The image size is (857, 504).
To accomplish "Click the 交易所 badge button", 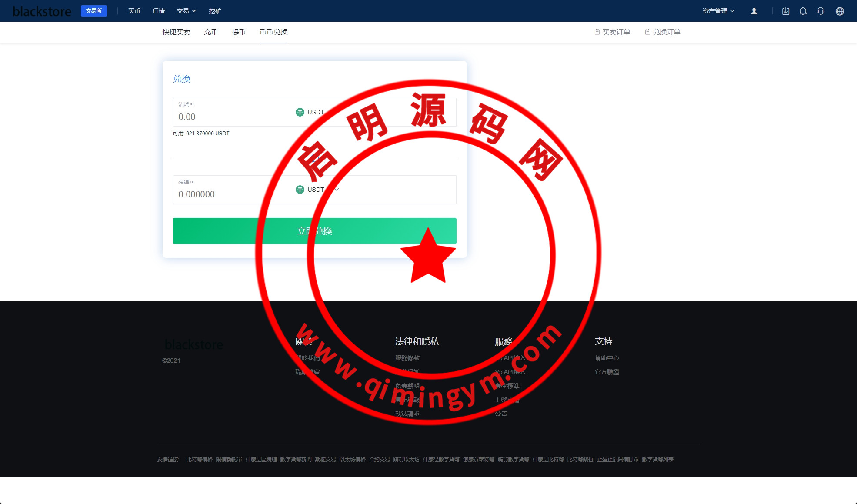I will (x=93, y=11).
